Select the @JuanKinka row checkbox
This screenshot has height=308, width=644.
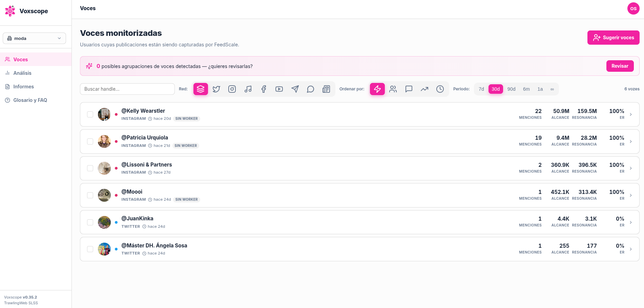click(x=90, y=222)
